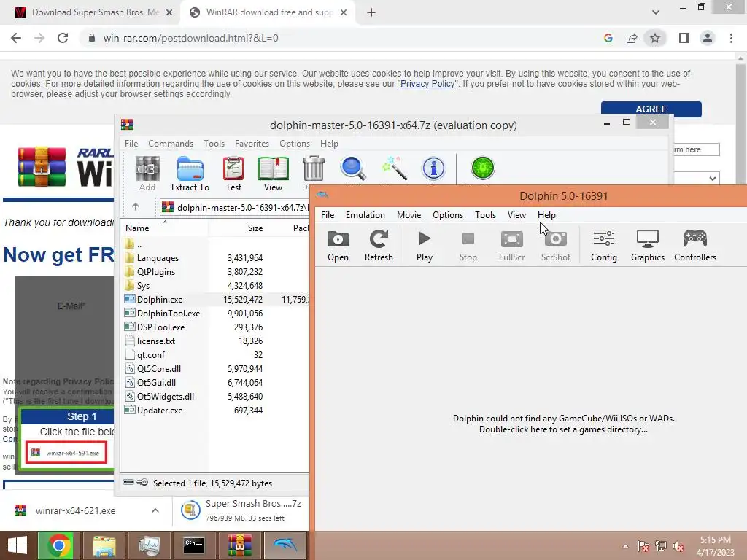Open Dolphin Emulation menu

pos(365,215)
